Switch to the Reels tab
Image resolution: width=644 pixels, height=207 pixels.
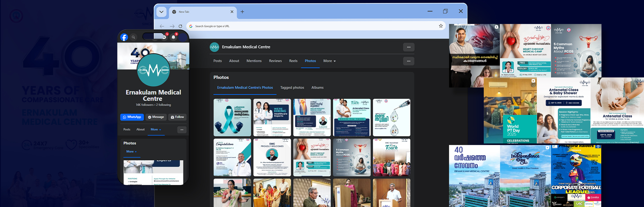tap(293, 61)
